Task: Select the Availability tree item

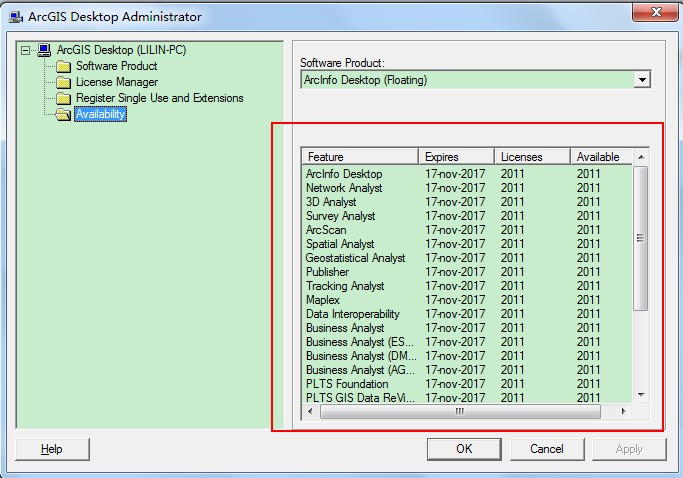Action: pos(100,114)
